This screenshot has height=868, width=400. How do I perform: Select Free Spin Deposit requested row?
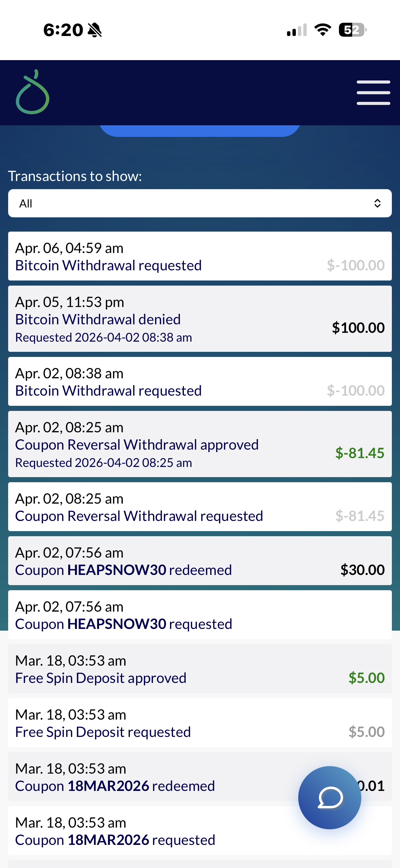point(200,723)
